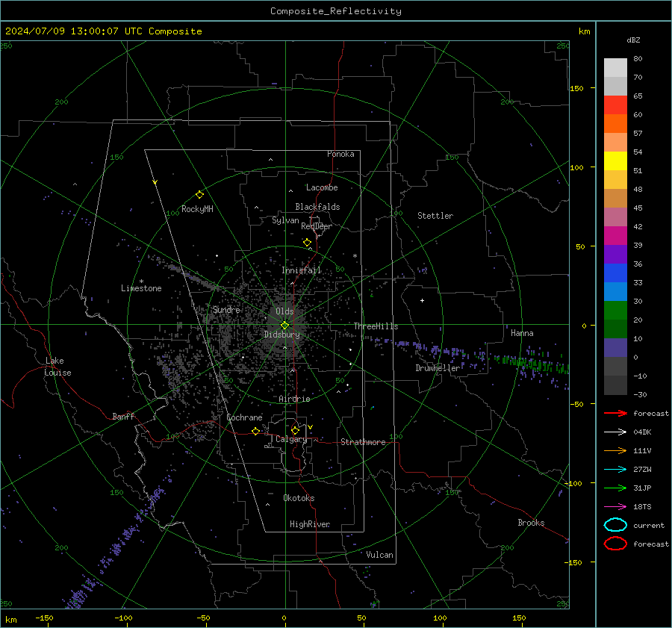This screenshot has height=628, width=672.
Task: Select the light grey 70-80 dBZ band
Action: click(615, 68)
